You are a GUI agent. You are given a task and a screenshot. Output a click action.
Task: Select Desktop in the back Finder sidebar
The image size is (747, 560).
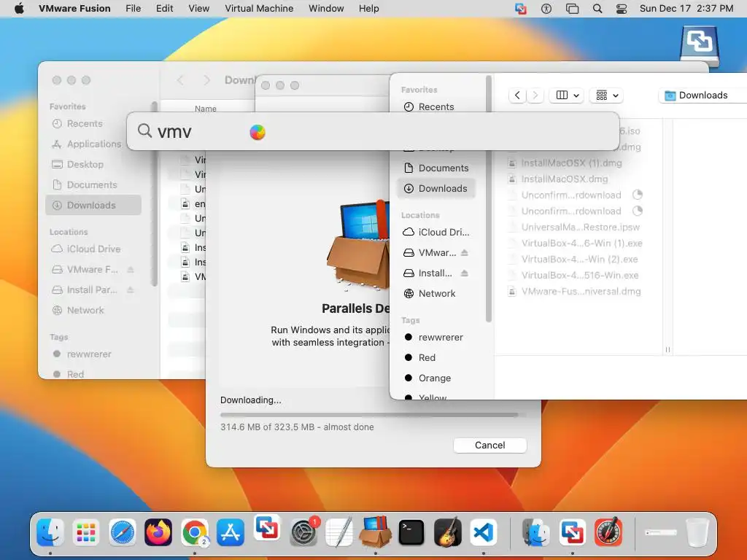tap(93, 164)
